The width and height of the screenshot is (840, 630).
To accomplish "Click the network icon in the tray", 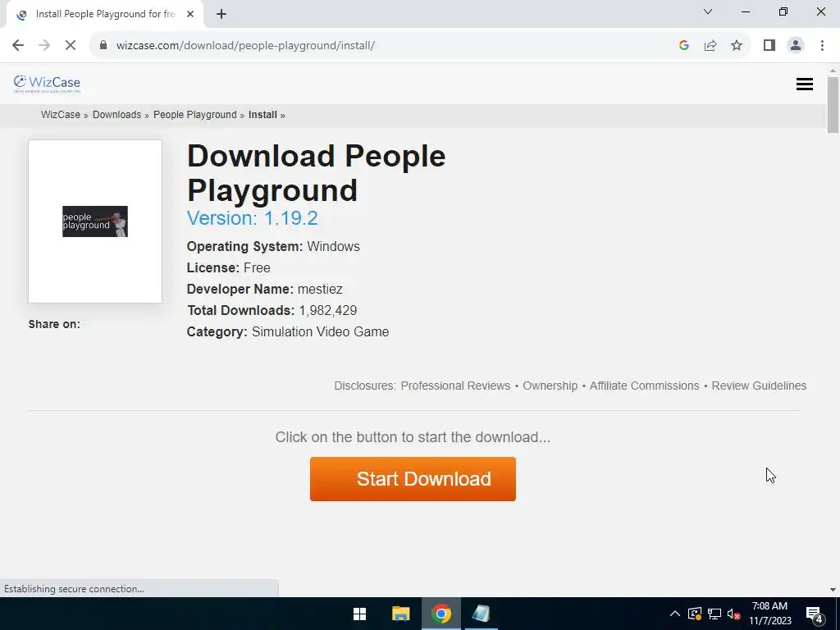I will point(714,614).
